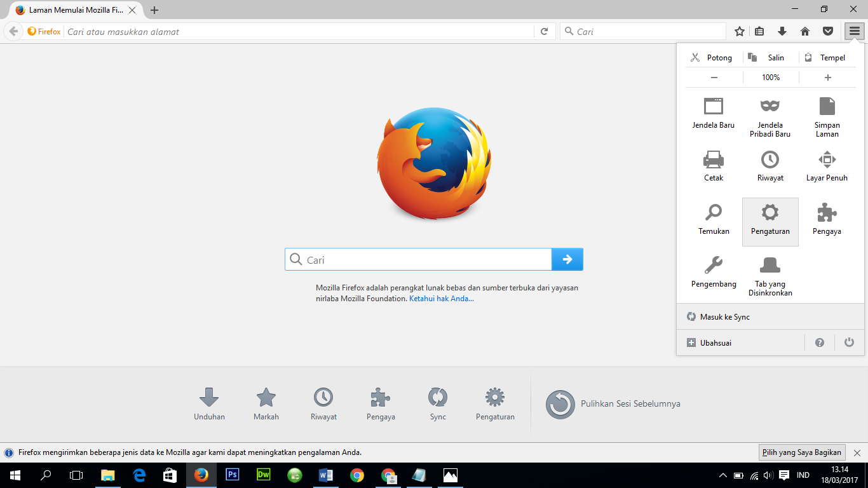Click Tempel paste in menu panel
This screenshot has height=488, width=868.
coord(827,57)
